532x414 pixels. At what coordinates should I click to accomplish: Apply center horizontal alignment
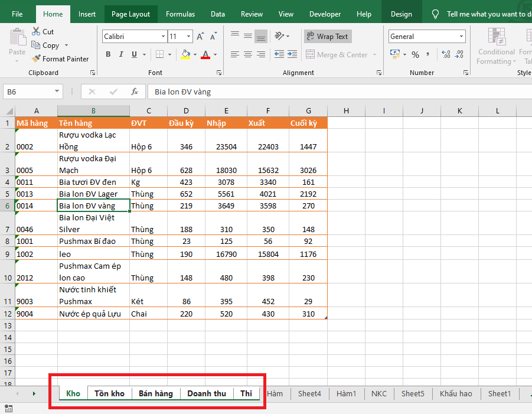point(247,55)
